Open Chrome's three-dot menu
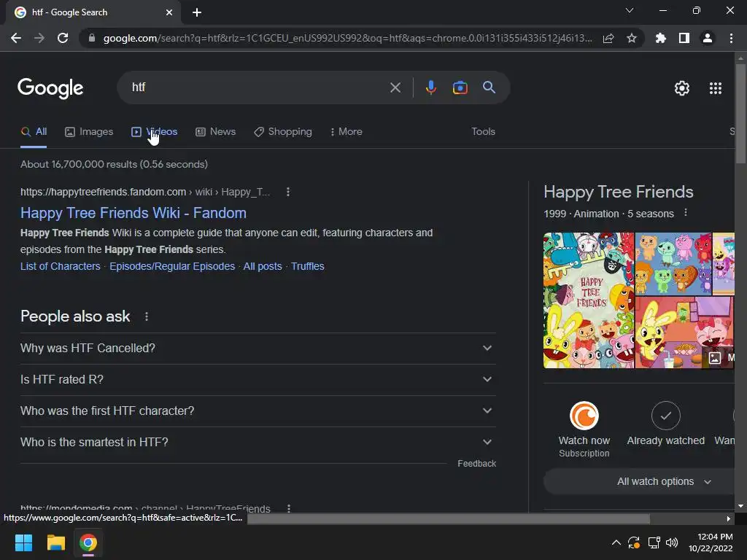This screenshot has width=747, height=560. pos(731,38)
